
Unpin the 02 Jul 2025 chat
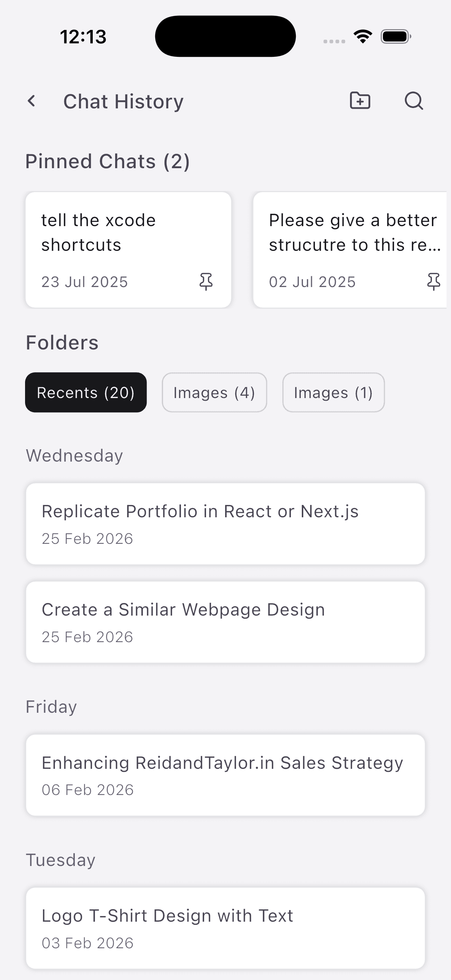click(x=433, y=281)
